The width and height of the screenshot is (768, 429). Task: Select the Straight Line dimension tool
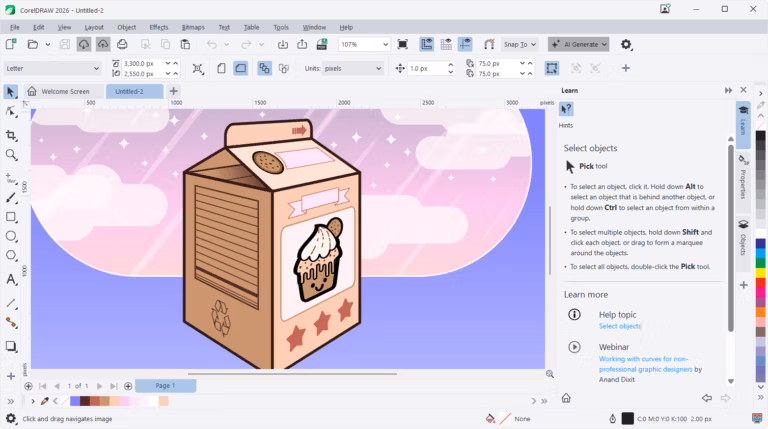coord(11,303)
